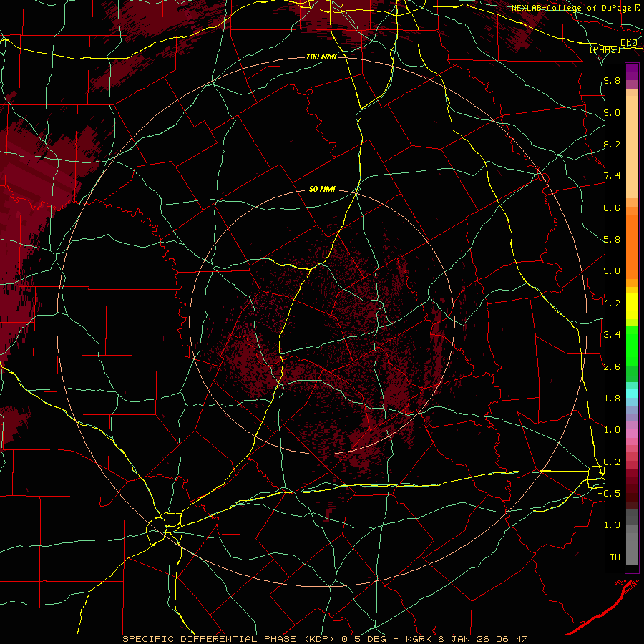Click the 9.0 value on color scale
The width and height of the screenshot is (644, 644).
click(x=612, y=112)
